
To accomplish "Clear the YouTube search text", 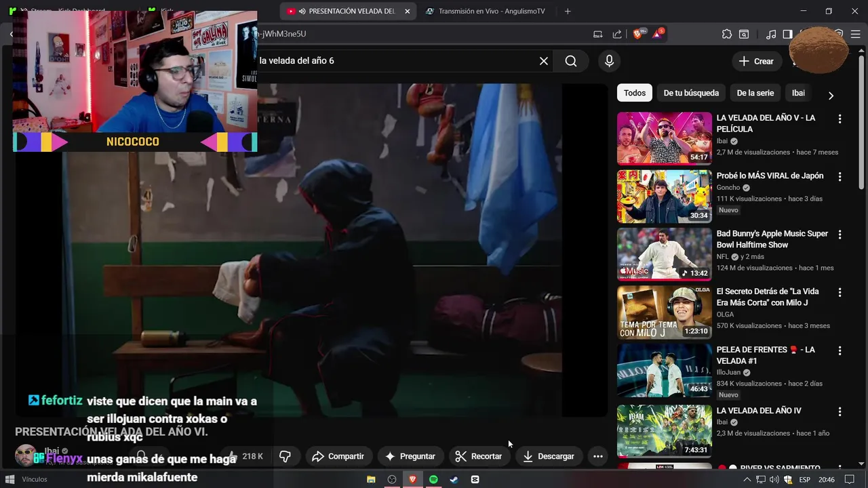I will point(544,61).
